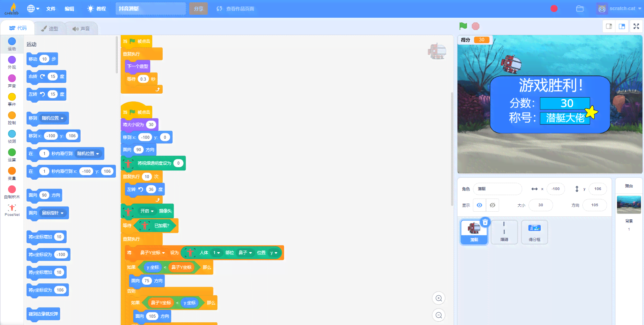Switch to small stage layout

pos(609,26)
